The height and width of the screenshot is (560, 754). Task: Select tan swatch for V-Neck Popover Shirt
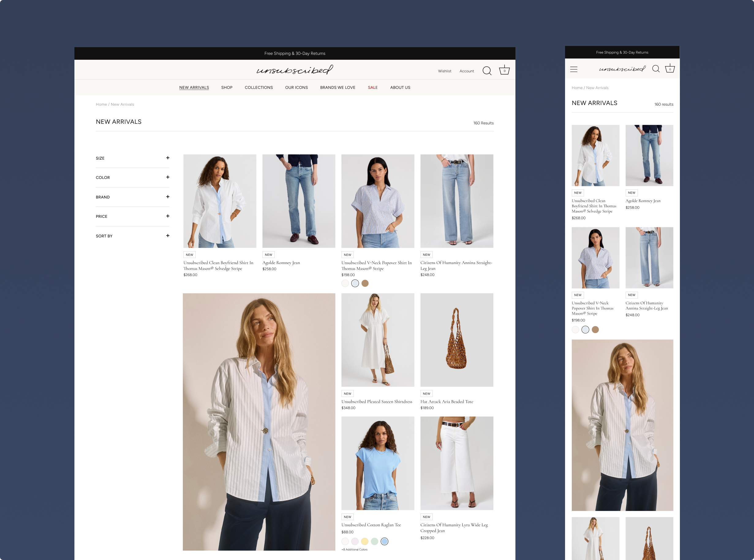point(365,283)
